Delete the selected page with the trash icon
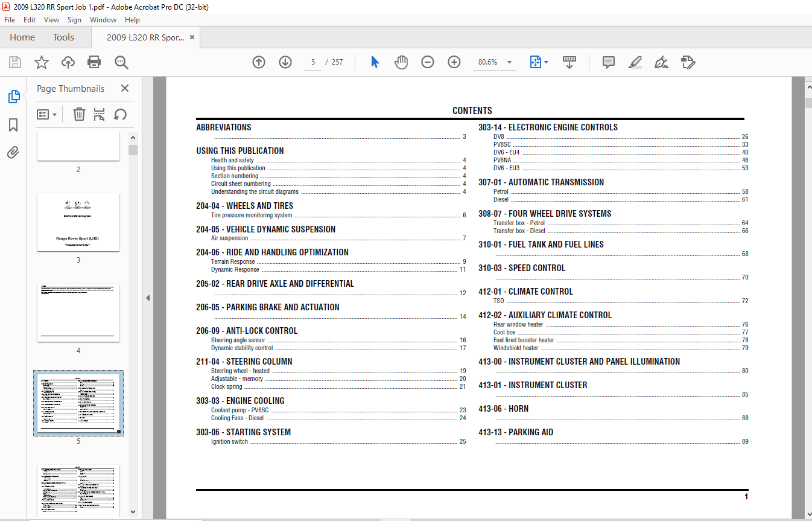Image resolution: width=812 pixels, height=521 pixels. tap(79, 114)
